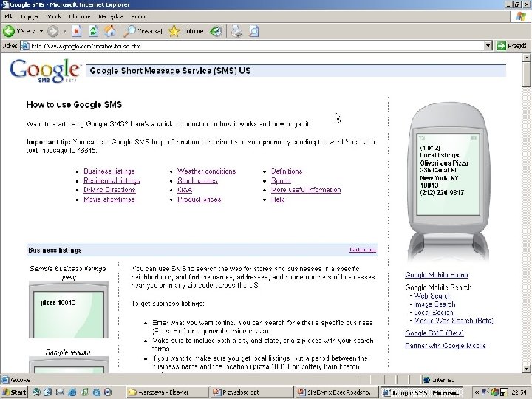
Task: Click the taskbar clock showing 23:54
Action: pyautogui.click(x=519, y=392)
